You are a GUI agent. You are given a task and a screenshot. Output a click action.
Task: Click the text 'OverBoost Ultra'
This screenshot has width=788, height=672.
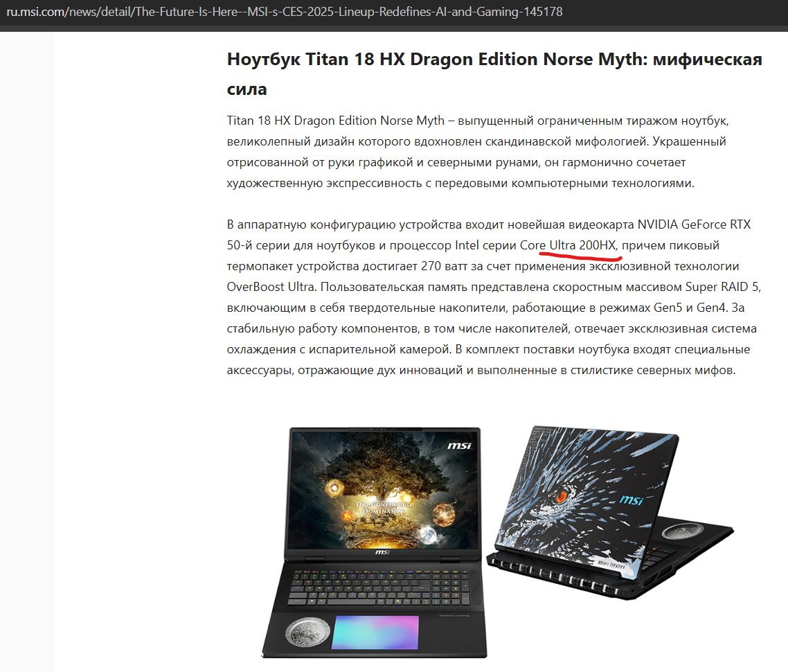point(270,287)
